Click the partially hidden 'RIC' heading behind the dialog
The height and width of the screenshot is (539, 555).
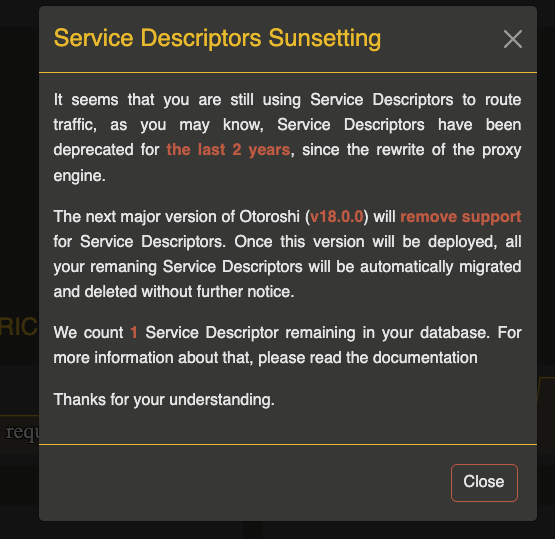18,326
